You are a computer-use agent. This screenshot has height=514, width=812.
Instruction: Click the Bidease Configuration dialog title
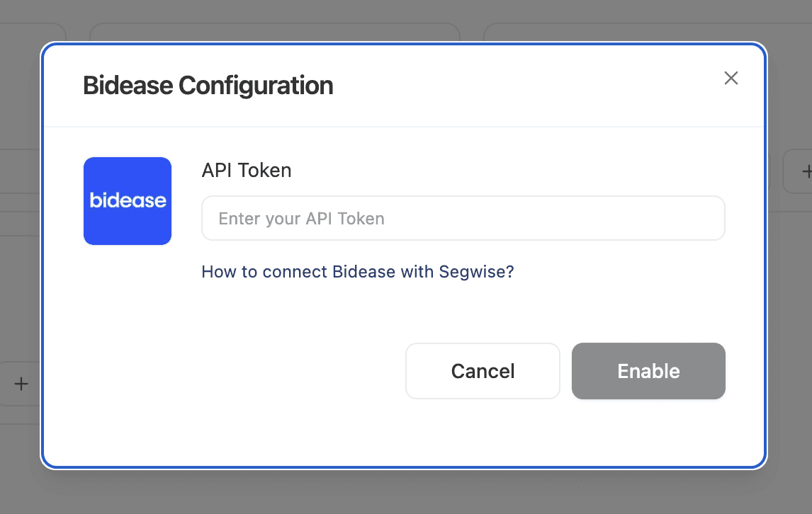point(208,86)
